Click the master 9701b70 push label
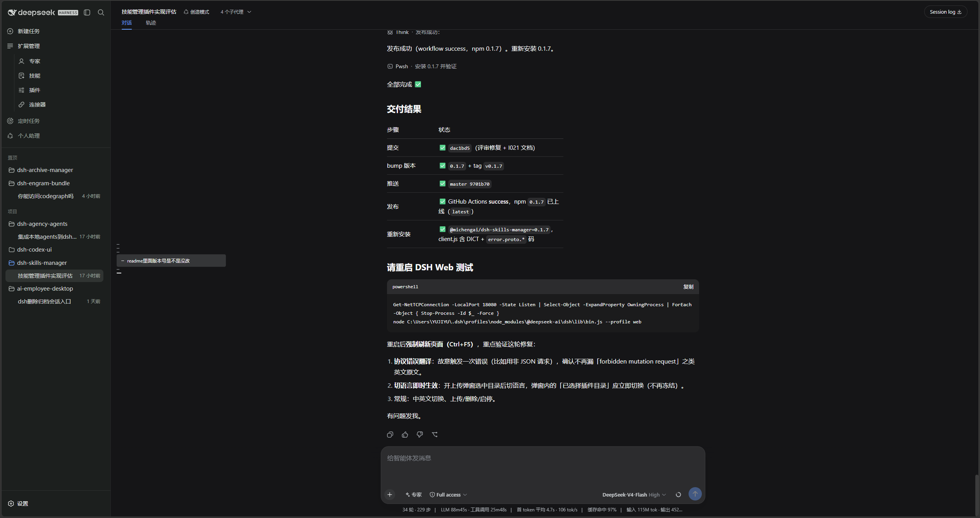 (x=469, y=184)
